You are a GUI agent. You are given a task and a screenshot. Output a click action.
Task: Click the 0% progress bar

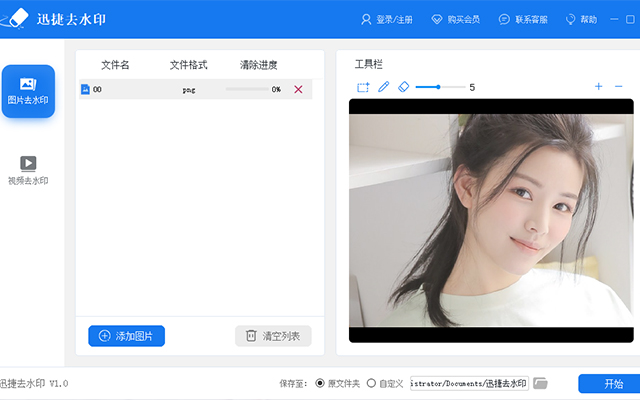click(x=247, y=89)
